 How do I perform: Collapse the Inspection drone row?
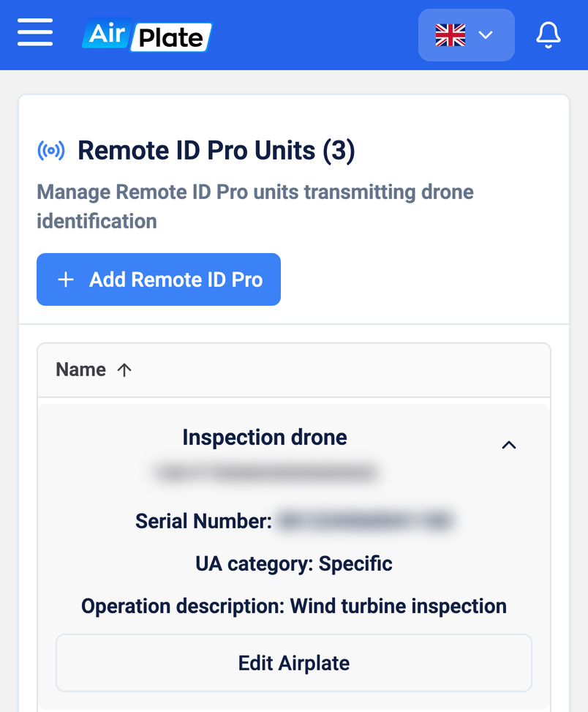click(x=508, y=445)
